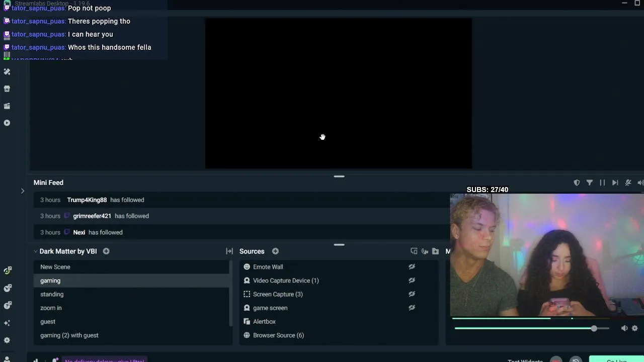Toggle visibility of Video Capture Device (1)

point(412,281)
